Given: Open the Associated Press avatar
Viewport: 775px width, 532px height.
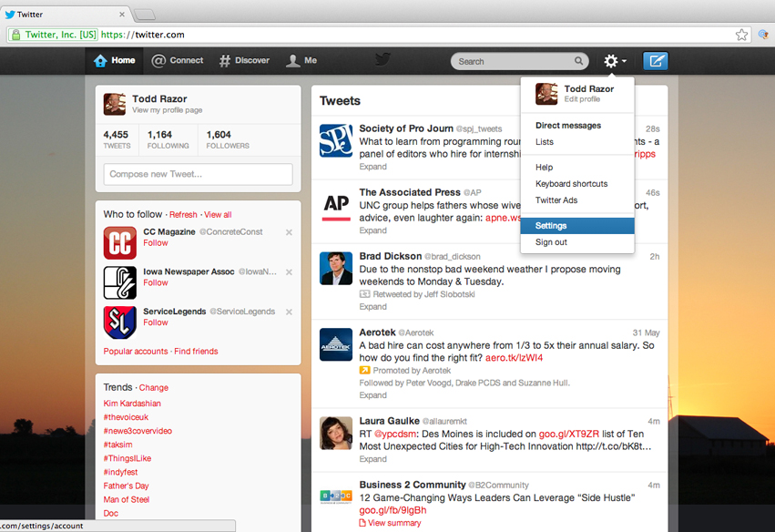Looking at the screenshot, I should (x=336, y=205).
